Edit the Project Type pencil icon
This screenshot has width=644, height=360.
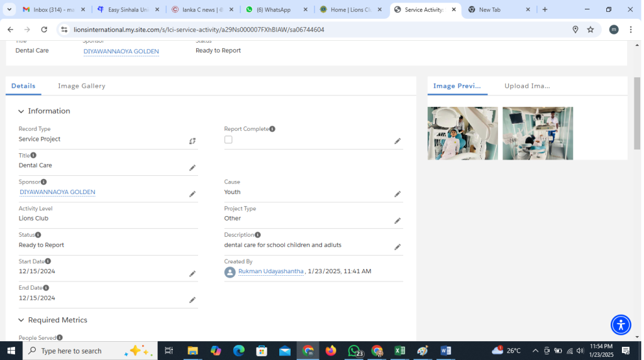(x=397, y=221)
